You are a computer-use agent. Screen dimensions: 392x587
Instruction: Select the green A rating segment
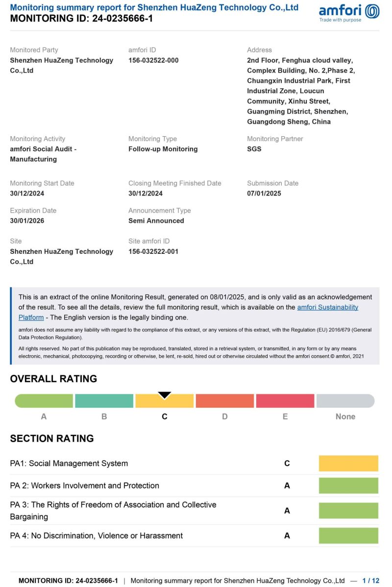point(44,401)
